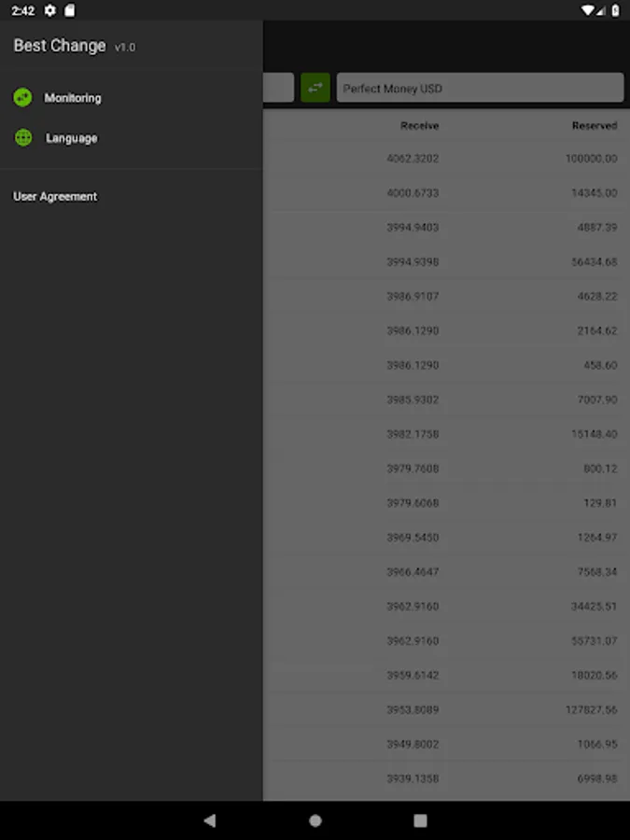630x840 pixels.
Task: Open the partially hidden source currency selector
Action: (x=278, y=88)
